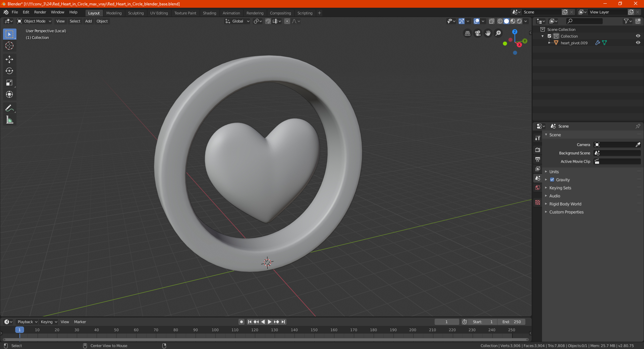
Task: Toggle proportional editing
Action: tap(287, 21)
